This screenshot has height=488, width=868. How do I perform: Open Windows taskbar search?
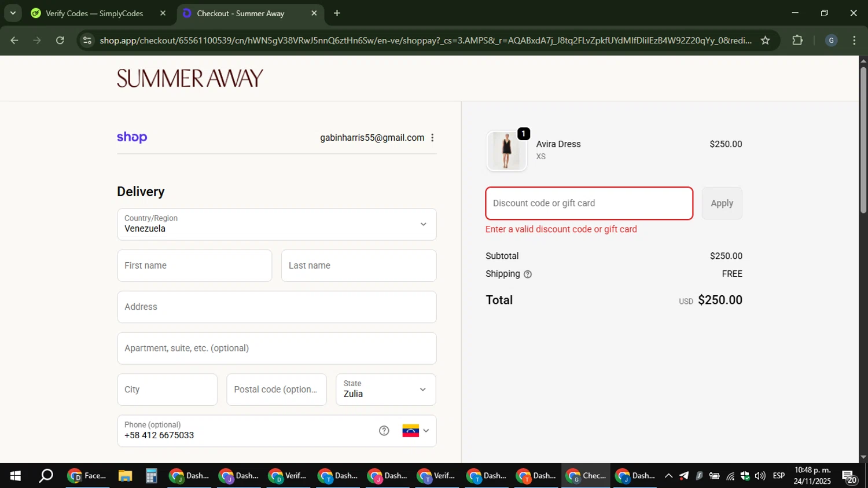point(46,476)
